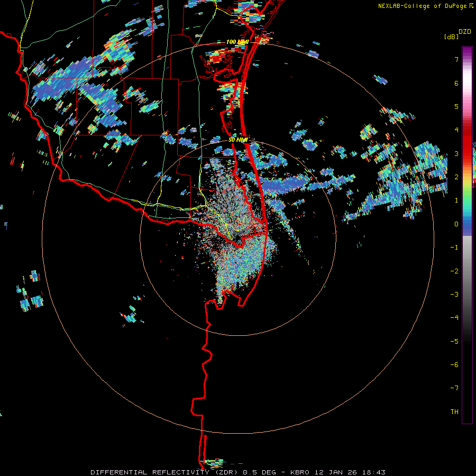The height and width of the screenshot is (476, 476).
Task: Click the KBRO station identifier in caption
Action: 300,472
